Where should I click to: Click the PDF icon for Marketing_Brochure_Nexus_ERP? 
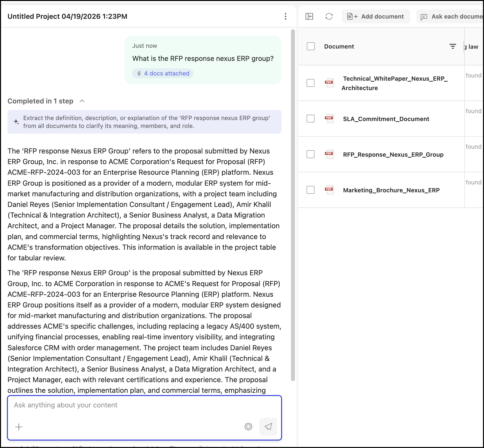pyautogui.click(x=329, y=189)
